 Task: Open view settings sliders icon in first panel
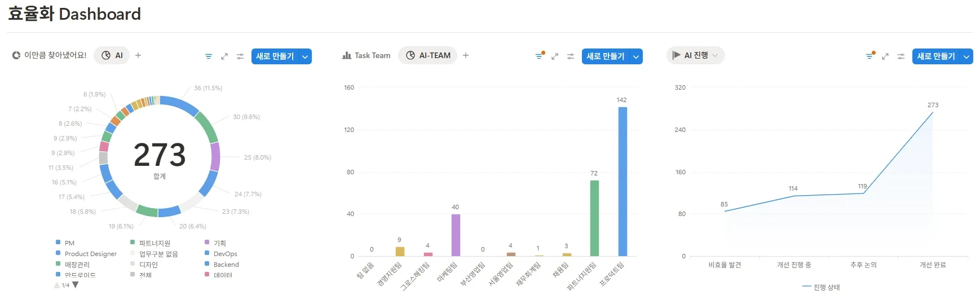pos(240,56)
